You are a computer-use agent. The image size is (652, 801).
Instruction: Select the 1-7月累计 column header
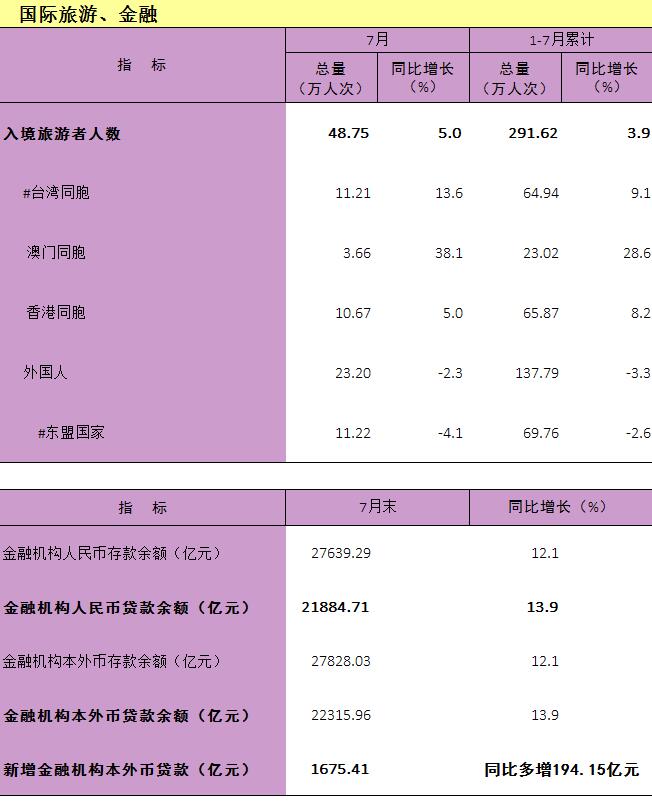click(561, 40)
